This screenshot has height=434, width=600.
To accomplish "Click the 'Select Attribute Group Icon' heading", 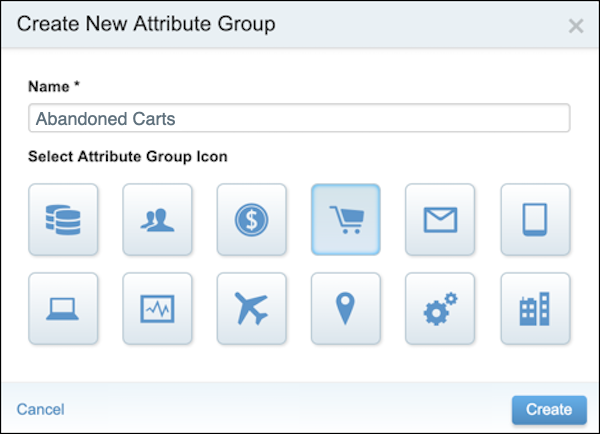I will (x=126, y=156).
